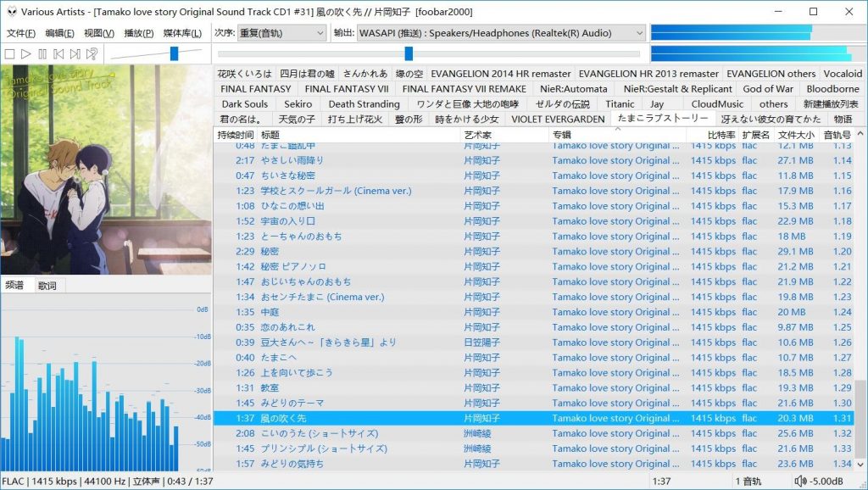Skip to the next track
868x490 pixels.
click(75, 53)
